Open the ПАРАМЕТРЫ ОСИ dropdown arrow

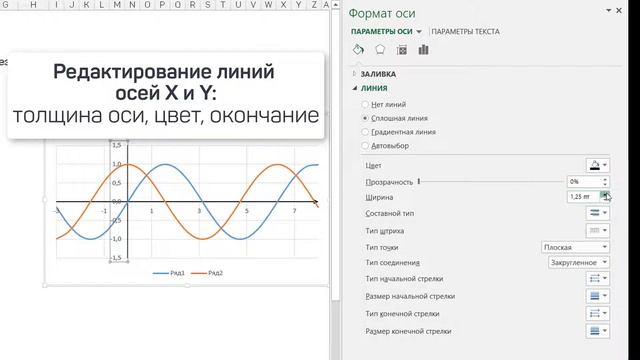(x=419, y=32)
